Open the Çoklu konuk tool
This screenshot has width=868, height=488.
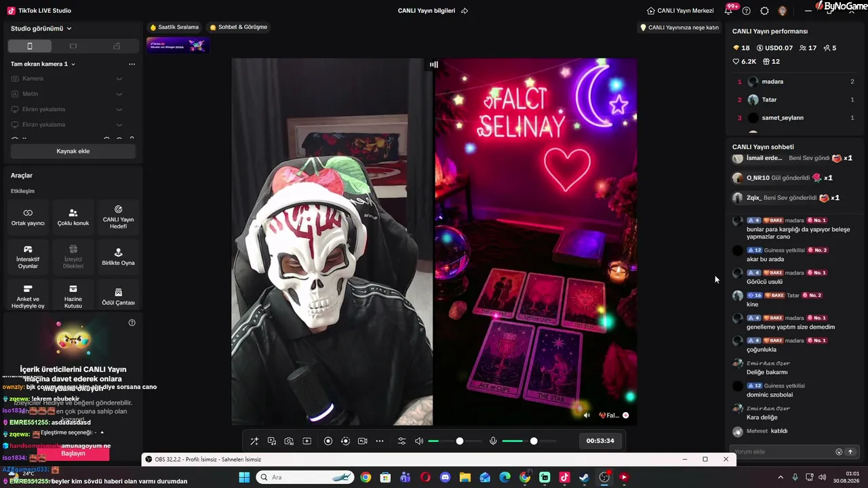coord(73,217)
